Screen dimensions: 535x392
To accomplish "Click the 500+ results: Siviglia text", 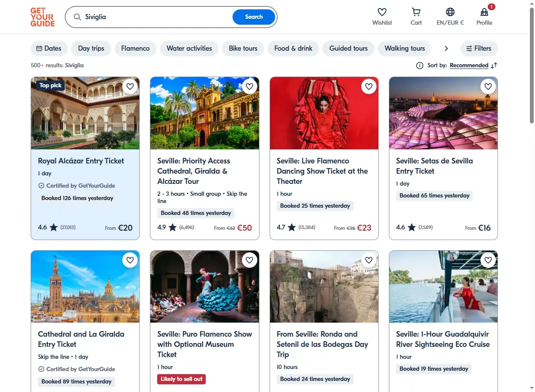I will point(57,66).
